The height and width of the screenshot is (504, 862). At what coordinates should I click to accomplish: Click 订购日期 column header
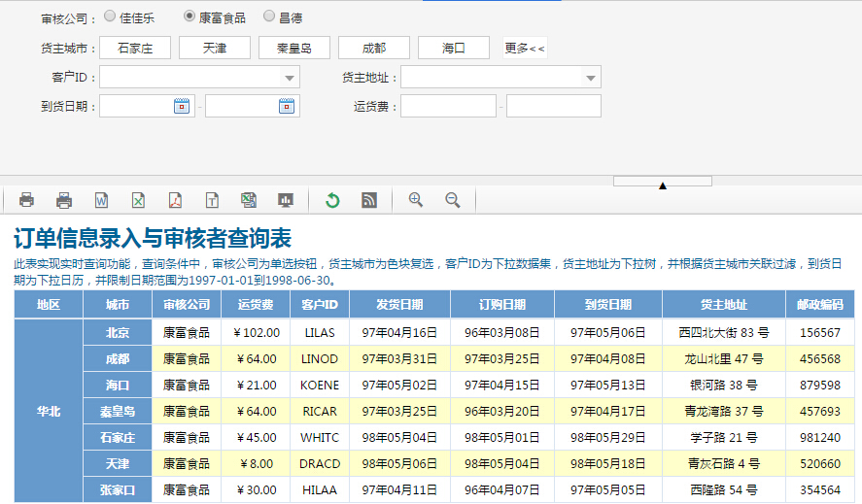502,305
